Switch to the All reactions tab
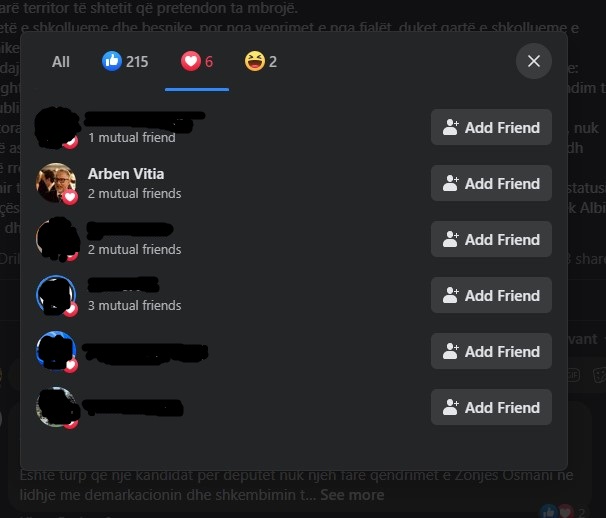The image size is (606, 518). [x=61, y=62]
